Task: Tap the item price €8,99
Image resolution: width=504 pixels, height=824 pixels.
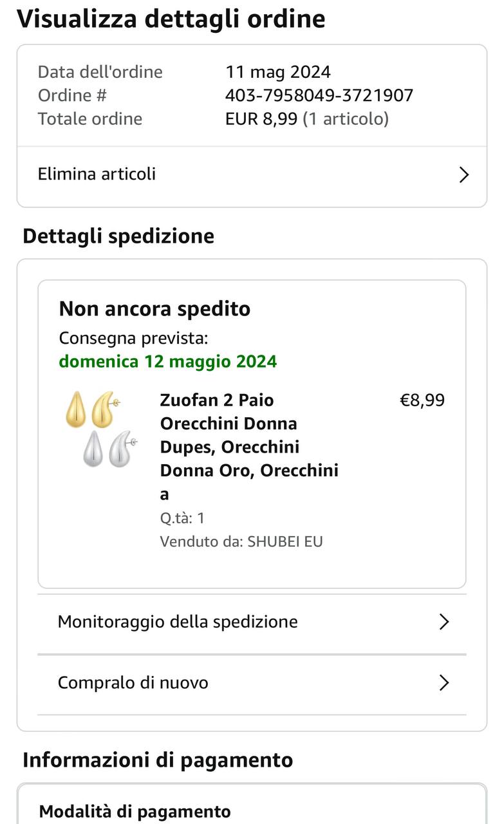Action: pyautogui.click(x=422, y=400)
